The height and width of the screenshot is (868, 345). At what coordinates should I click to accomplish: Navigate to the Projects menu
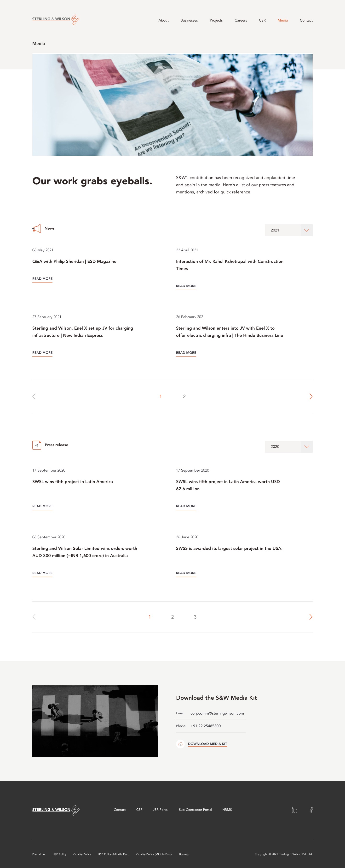coord(216,21)
